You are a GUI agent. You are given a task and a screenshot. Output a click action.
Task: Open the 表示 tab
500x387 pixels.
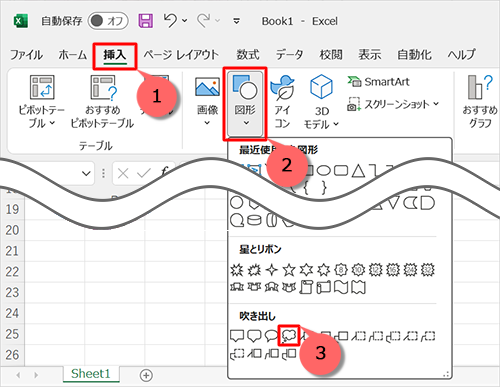coord(370,55)
